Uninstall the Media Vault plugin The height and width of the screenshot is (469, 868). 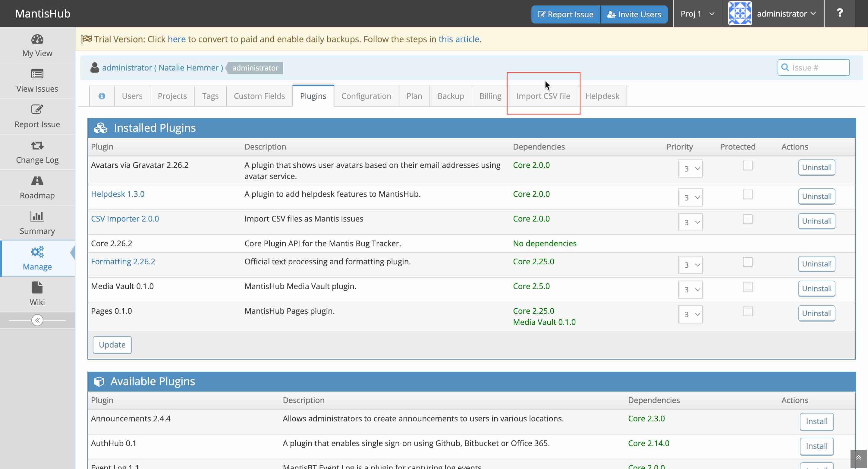pos(816,288)
